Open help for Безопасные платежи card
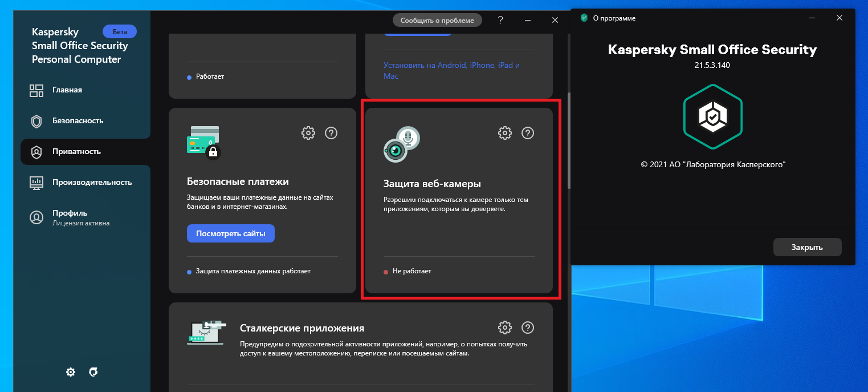The height and width of the screenshot is (392, 868). coord(331,133)
